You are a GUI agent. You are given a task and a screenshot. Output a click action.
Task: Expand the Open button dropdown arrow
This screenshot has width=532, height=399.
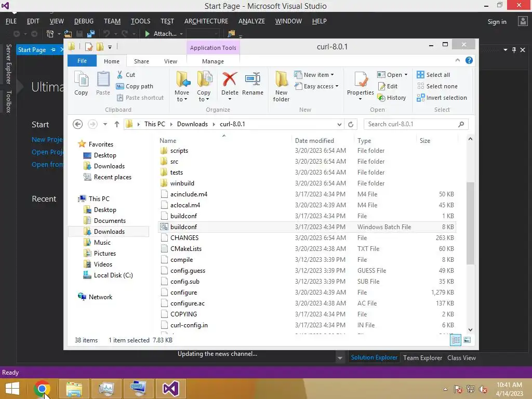(x=406, y=75)
